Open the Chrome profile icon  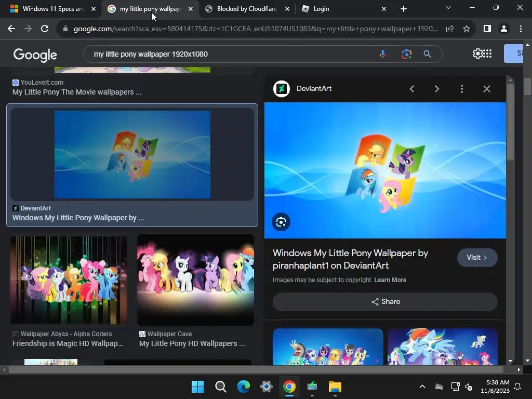[504, 29]
